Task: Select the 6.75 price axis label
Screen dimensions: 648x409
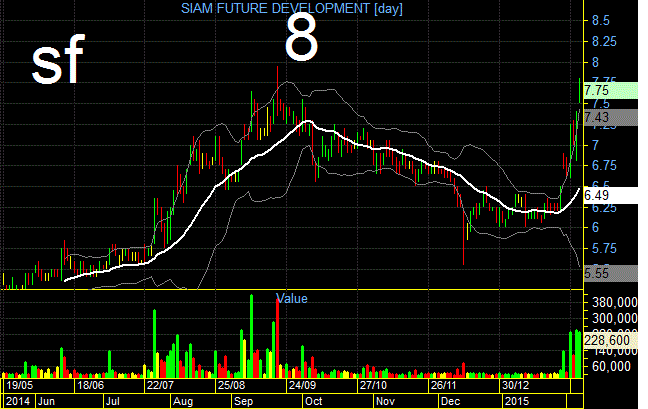Action: (x=604, y=166)
